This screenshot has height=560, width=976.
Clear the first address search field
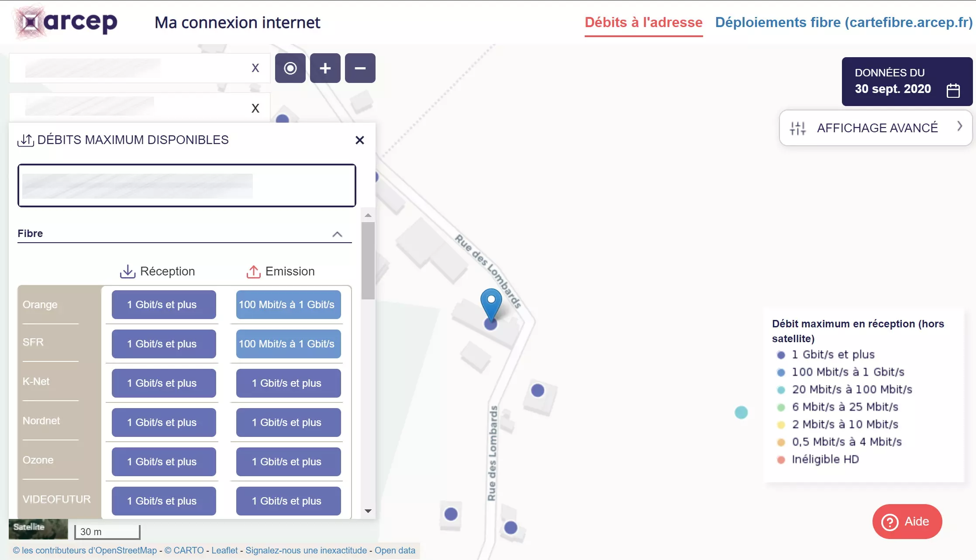tap(255, 68)
